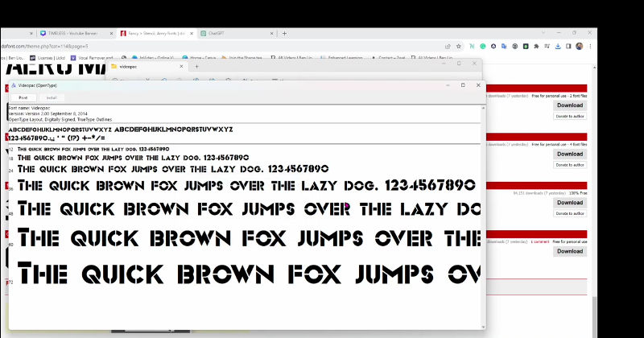Open the Chrome profile avatar
This screenshot has width=644, height=338.
click(579, 47)
